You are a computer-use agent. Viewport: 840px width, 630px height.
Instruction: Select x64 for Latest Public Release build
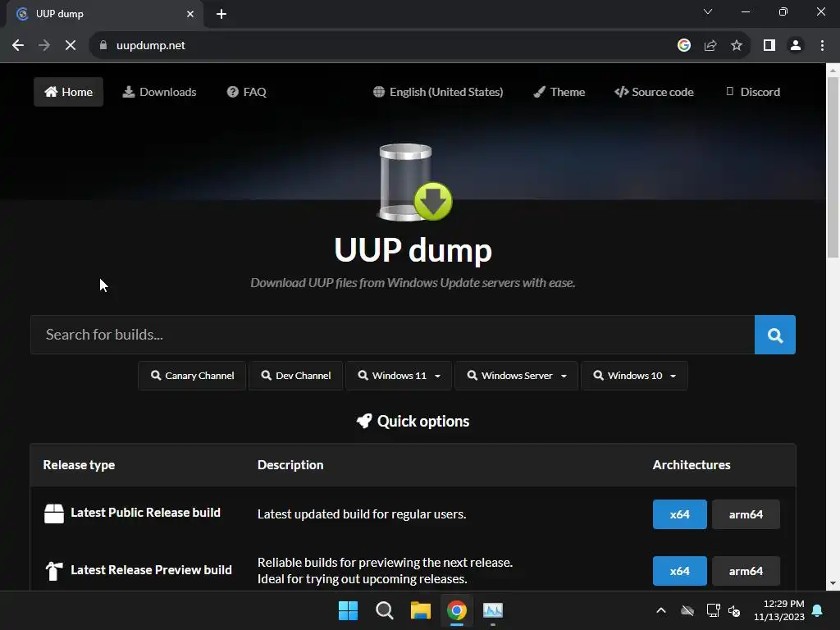(x=680, y=514)
